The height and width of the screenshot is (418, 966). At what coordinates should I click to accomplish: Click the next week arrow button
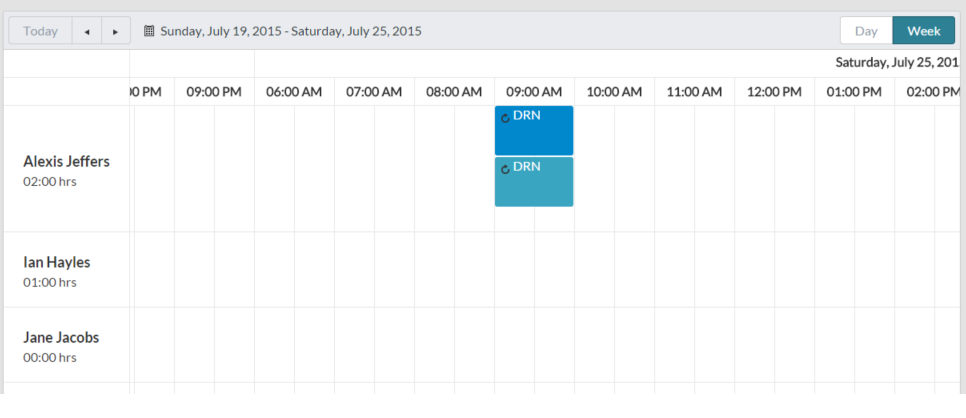116,31
